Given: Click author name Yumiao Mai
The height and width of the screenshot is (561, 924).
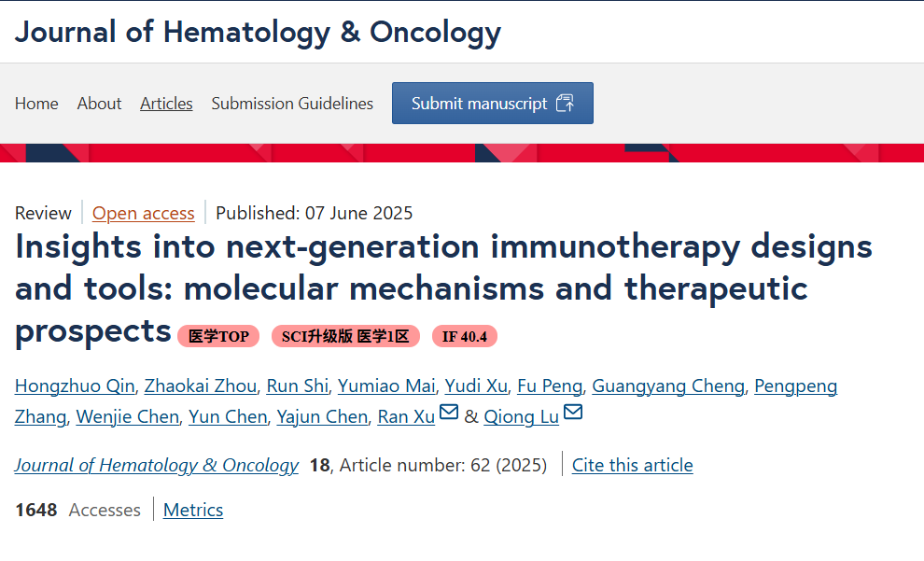Looking at the screenshot, I should (386, 386).
